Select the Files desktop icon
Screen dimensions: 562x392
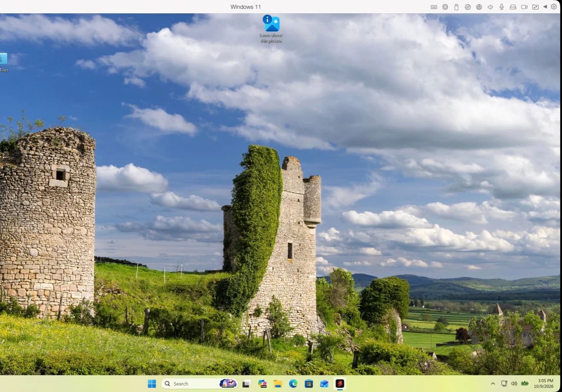[4, 62]
